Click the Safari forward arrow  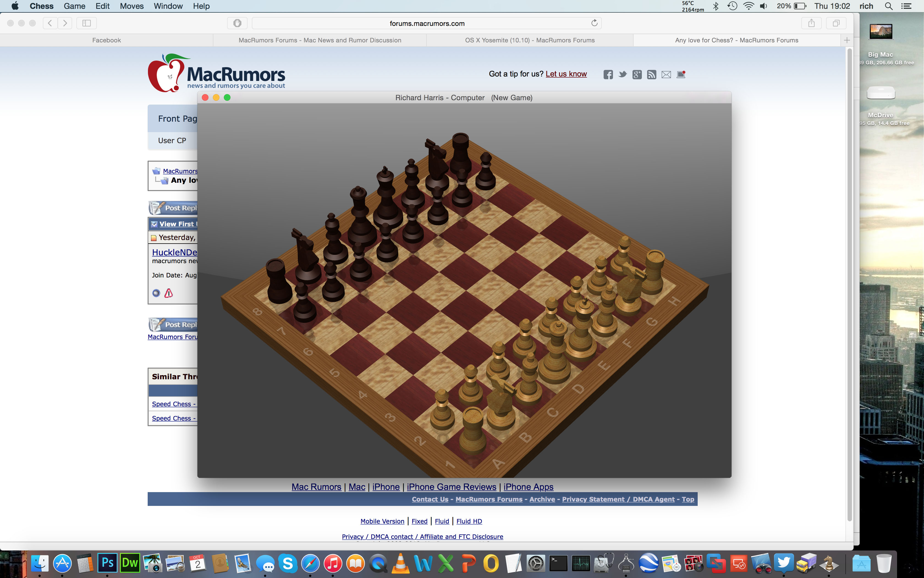coord(65,23)
